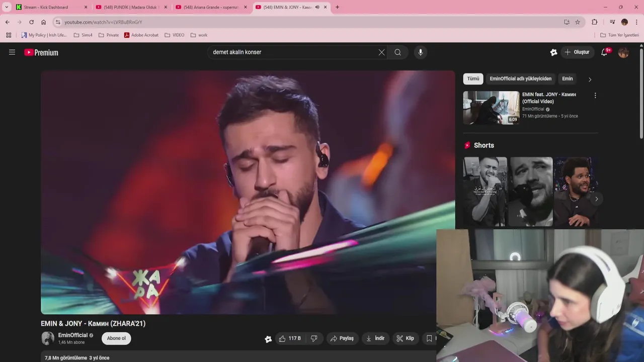644x362 pixels.
Task: Open tab search dropdown arrow
Action: 7,7
